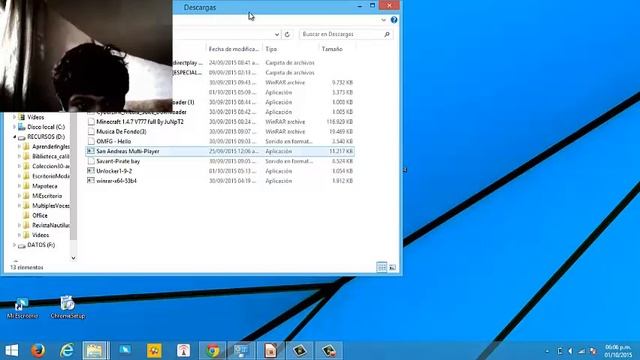The image size is (640, 360).
Task: Click the archive icon of Musica De Fondo(3)
Action: point(91,131)
